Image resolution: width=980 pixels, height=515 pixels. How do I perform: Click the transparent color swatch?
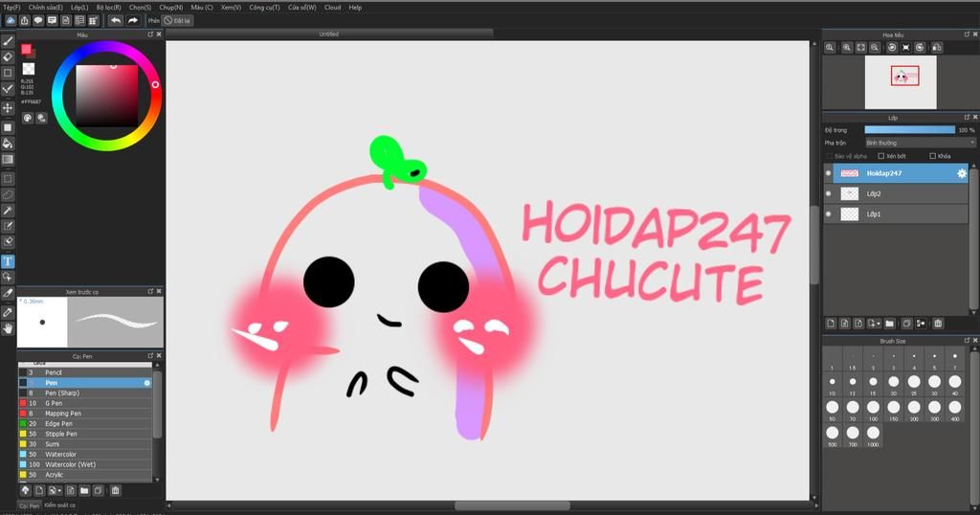[29, 69]
